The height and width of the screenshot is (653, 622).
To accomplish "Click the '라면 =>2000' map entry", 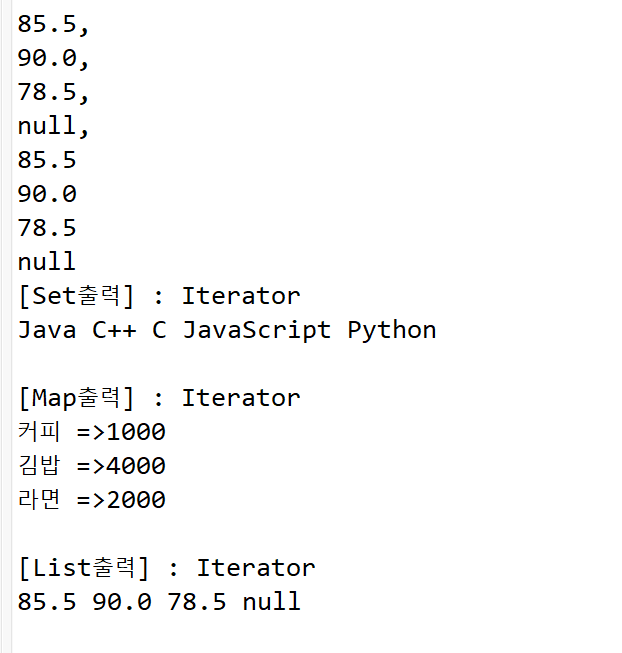I will [x=92, y=500].
